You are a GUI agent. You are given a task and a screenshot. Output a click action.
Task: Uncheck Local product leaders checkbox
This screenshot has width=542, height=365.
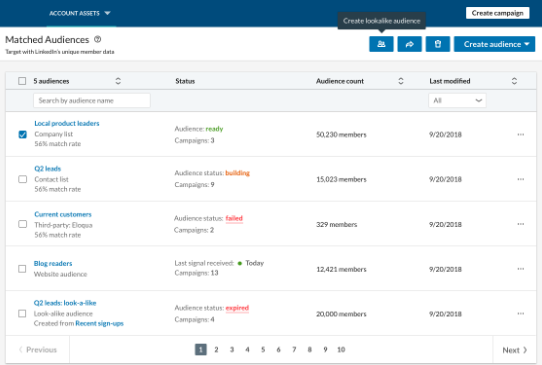tap(22, 134)
